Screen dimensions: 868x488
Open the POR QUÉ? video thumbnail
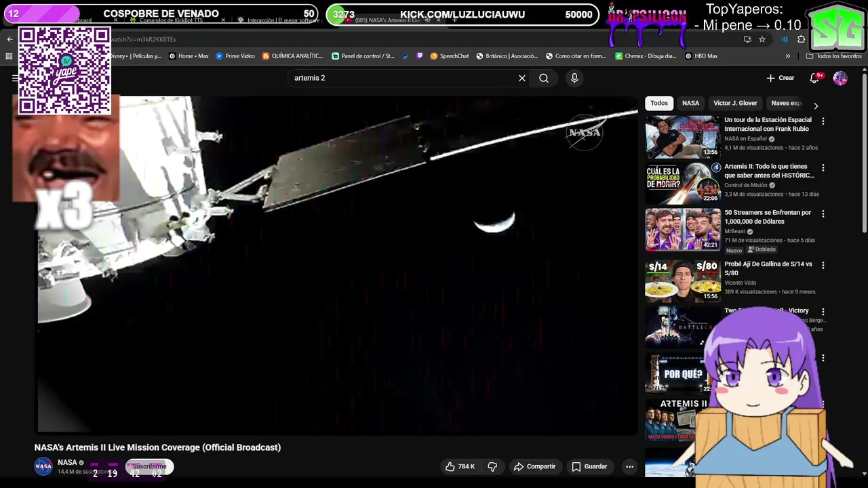678,373
